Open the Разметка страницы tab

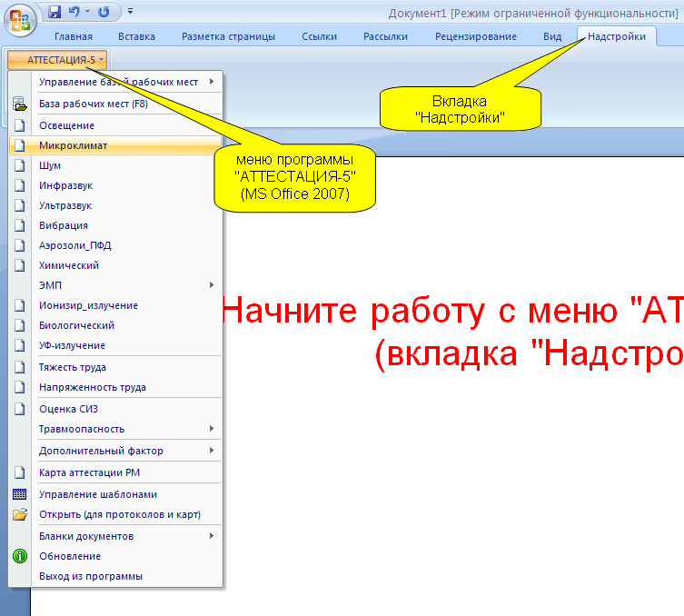pos(228,36)
